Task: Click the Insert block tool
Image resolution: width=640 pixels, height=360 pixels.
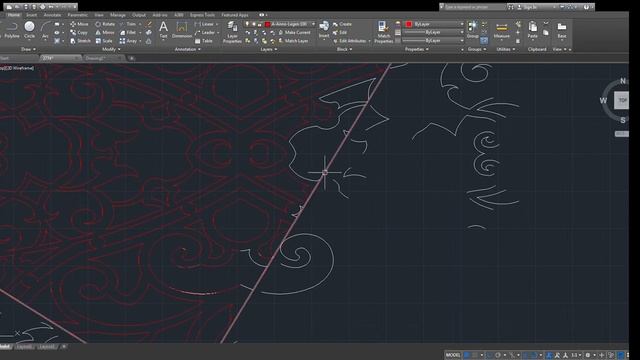Action: pos(324,30)
